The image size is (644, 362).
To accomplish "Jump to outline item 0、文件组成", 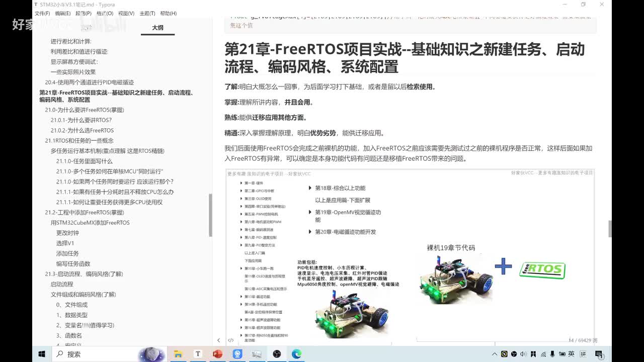I will click(71, 305).
